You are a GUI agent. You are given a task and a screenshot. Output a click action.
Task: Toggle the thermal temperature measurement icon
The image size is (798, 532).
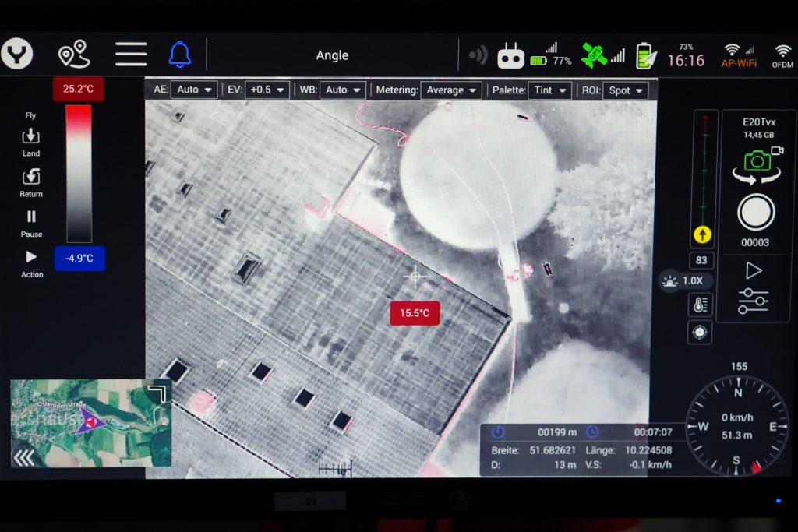coord(700,305)
